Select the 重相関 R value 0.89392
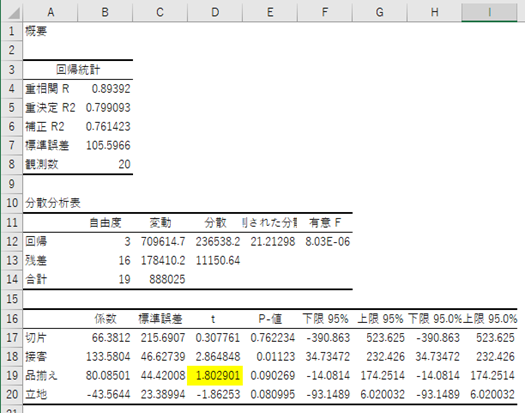 pyautogui.click(x=105, y=89)
